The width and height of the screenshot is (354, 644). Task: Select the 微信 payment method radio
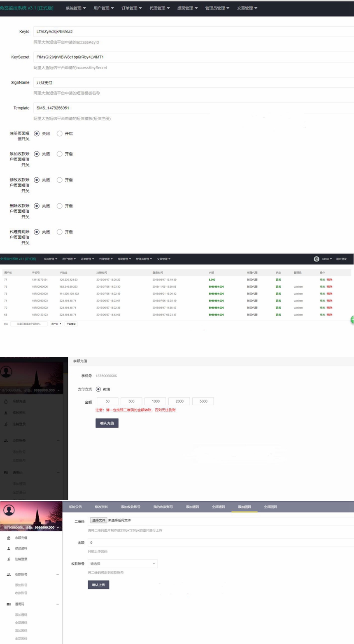click(x=98, y=389)
